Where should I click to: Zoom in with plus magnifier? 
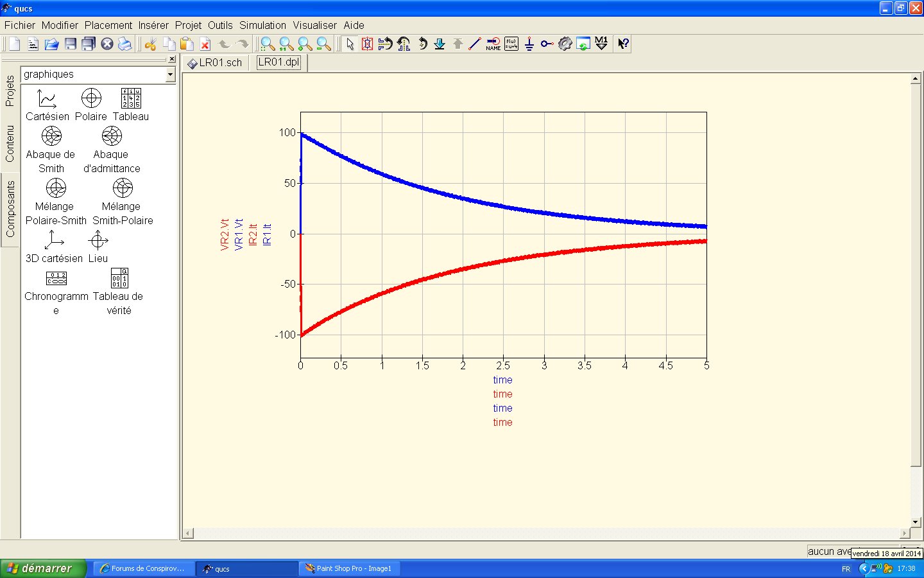tap(305, 44)
